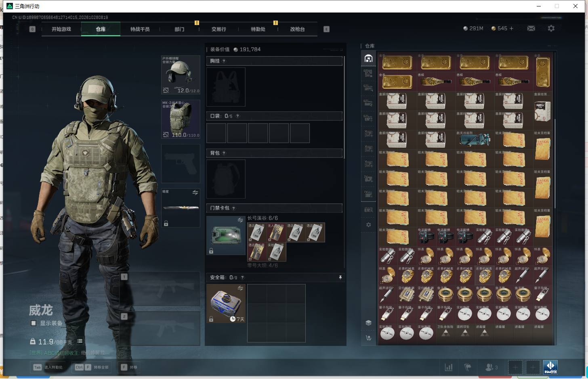Click the question mark next to 背包
The image size is (588, 379).
click(x=224, y=153)
